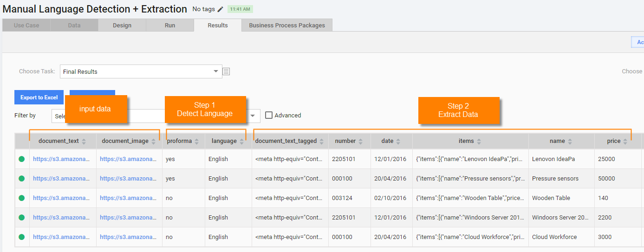Enable the Advanced checkbox
This screenshot has width=644, height=252.
[x=269, y=115]
